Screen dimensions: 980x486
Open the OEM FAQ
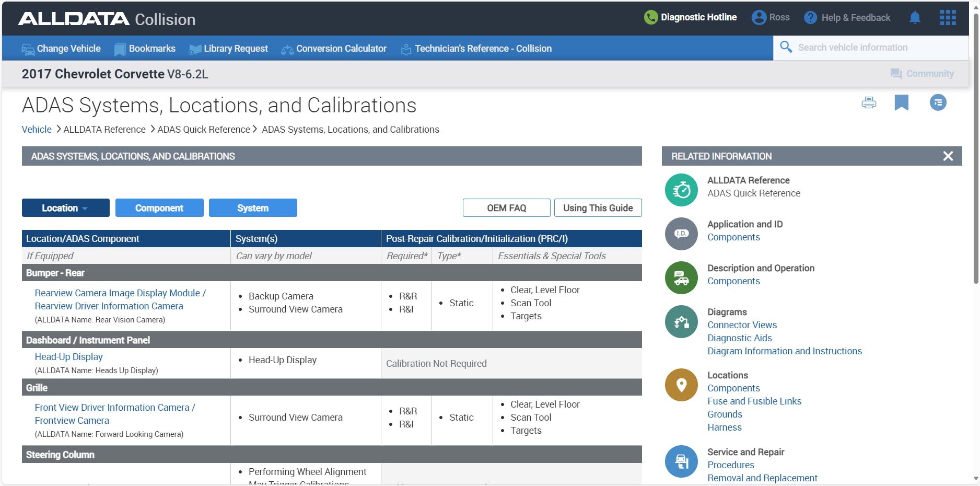tap(506, 207)
